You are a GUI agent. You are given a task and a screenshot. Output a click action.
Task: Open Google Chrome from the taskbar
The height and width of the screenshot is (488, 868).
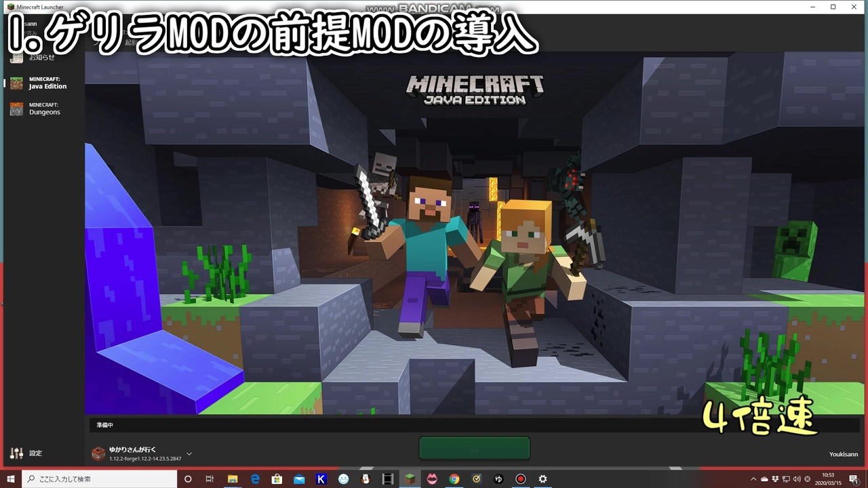tap(454, 479)
